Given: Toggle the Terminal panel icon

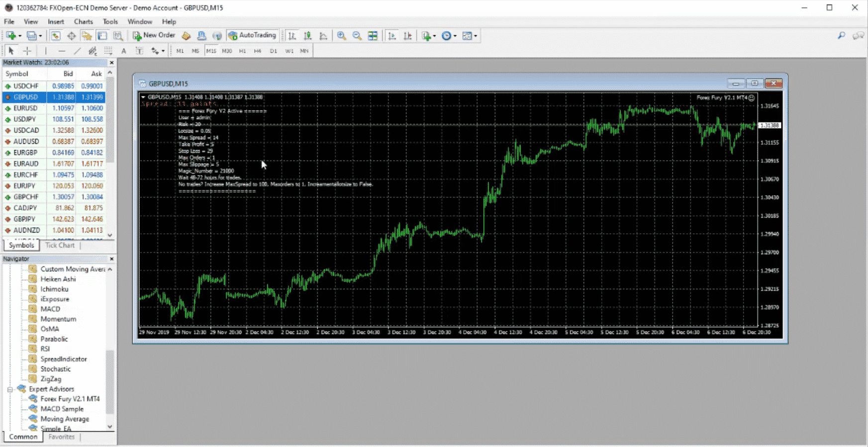Looking at the screenshot, I should tap(102, 36).
